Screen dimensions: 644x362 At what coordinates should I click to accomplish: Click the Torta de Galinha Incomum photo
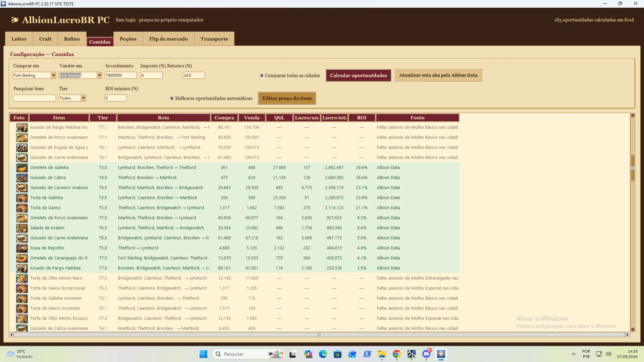[x=22, y=298]
